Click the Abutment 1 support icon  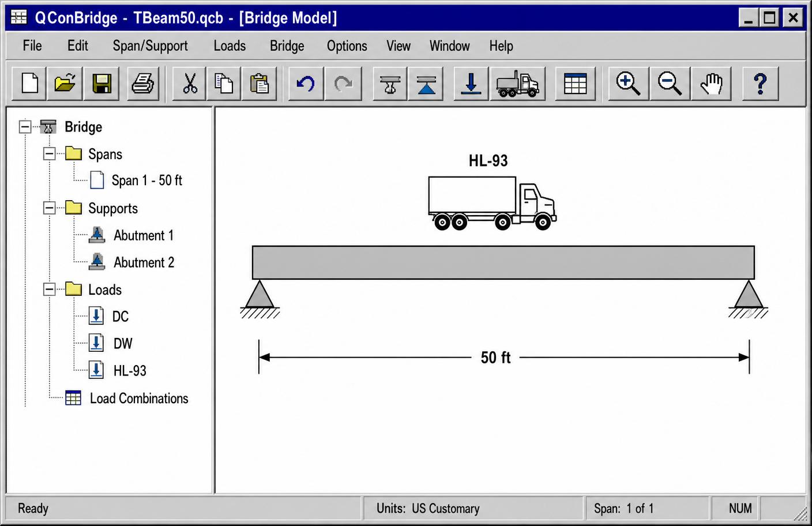pos(97,235)
